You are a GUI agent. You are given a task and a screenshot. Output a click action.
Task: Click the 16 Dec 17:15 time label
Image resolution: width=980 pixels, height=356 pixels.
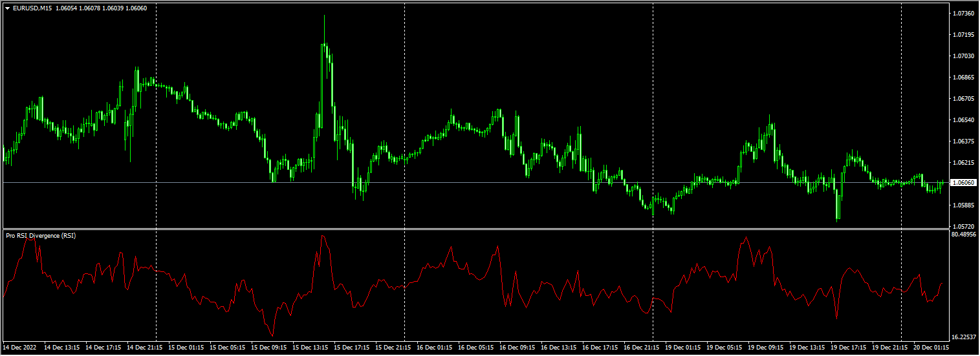tap(600, 348)
